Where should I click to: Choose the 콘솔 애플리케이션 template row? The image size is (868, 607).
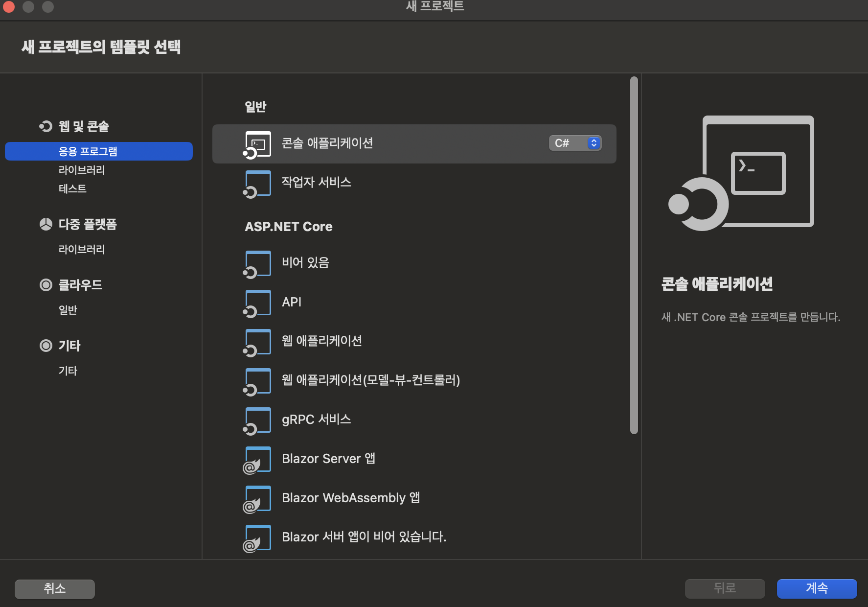[414, 144]
